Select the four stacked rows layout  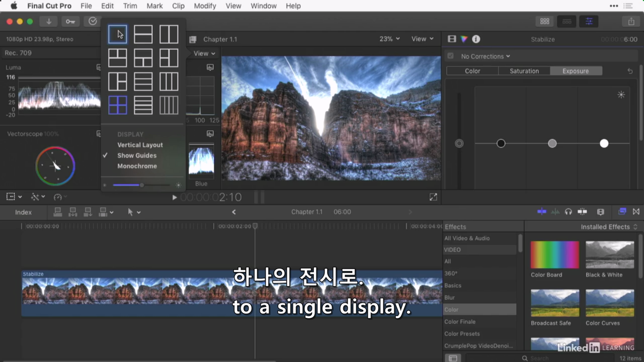point(143,105)
